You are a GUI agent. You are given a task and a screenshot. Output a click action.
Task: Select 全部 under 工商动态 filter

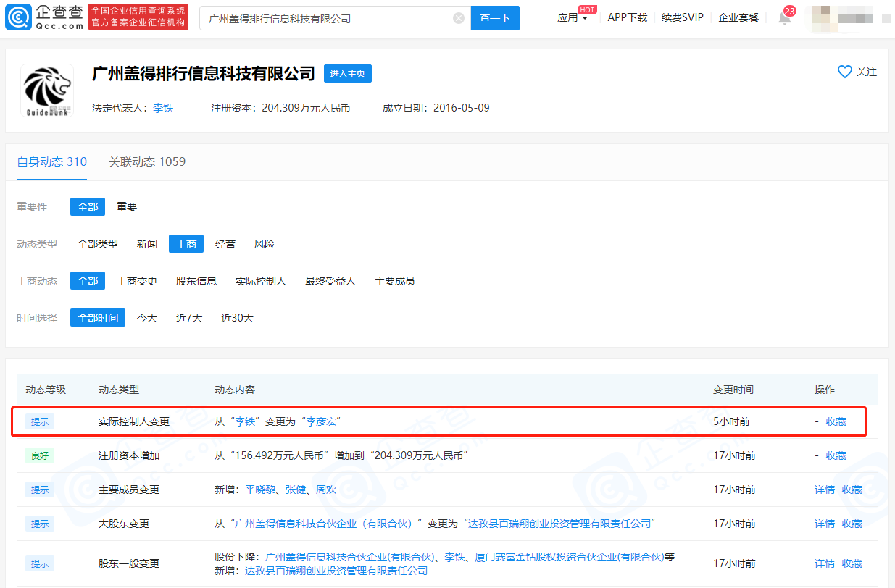point(88,281)
